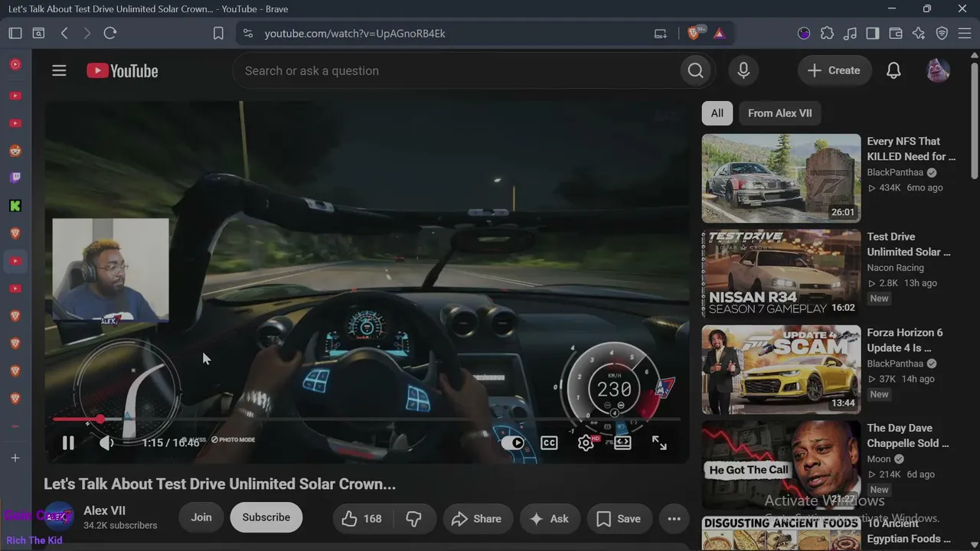Go back to the previous page
The image size is (980, 551).
pyautogui.click(x=64, y=33)
